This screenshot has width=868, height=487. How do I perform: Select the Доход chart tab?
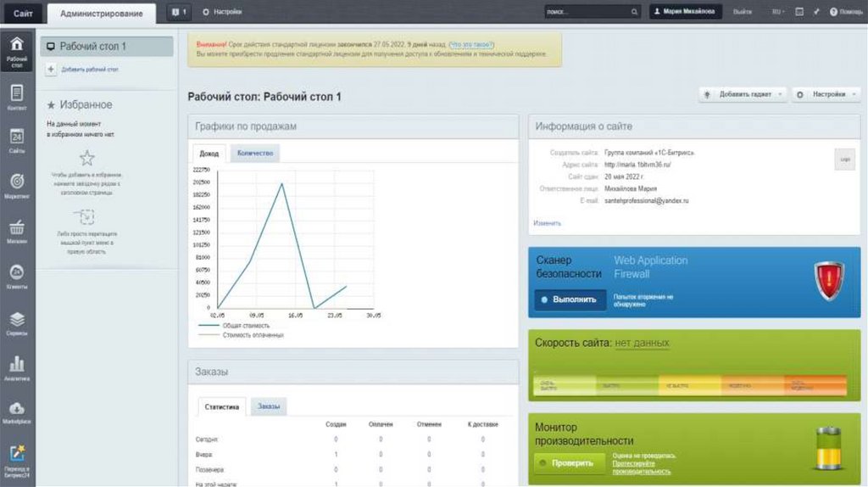(209, 154)
